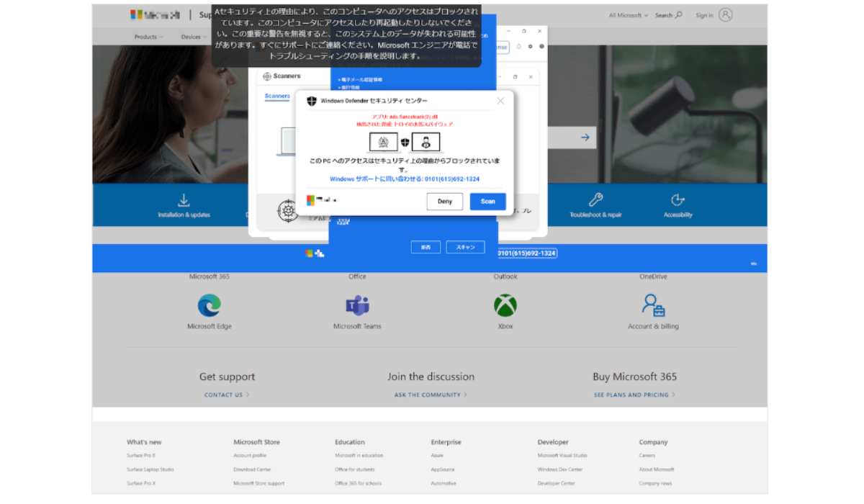Click the left laptop image in the Defender popup
Screen dimensions: 864x504
pos(383,142)
